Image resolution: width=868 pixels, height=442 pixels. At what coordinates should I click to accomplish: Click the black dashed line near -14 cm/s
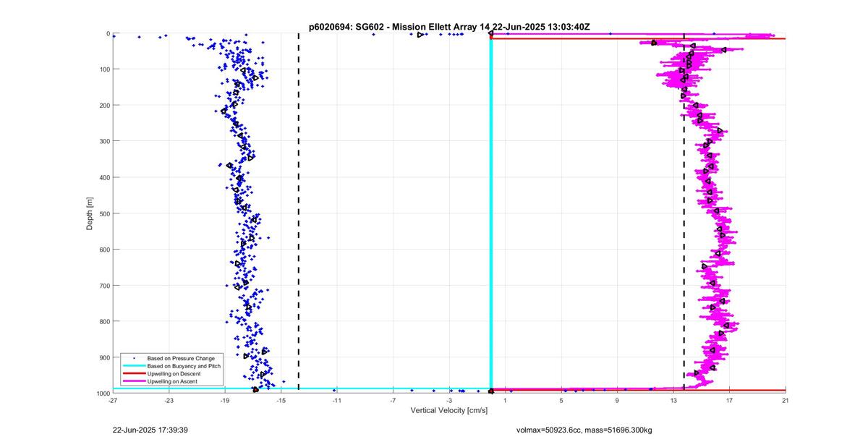click(299, 213)
